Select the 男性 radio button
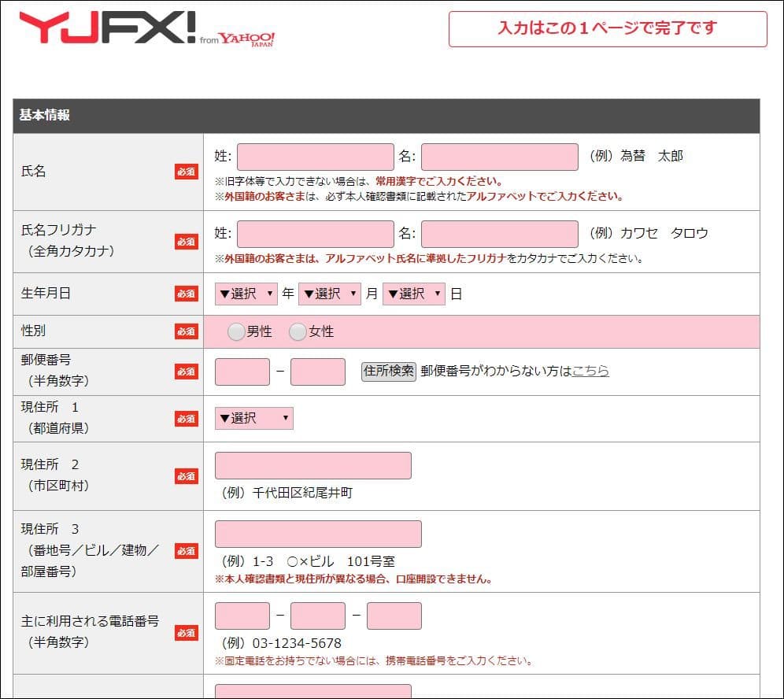Image resolution: width=784 pixels, height=699 pixels. [235, 331]
